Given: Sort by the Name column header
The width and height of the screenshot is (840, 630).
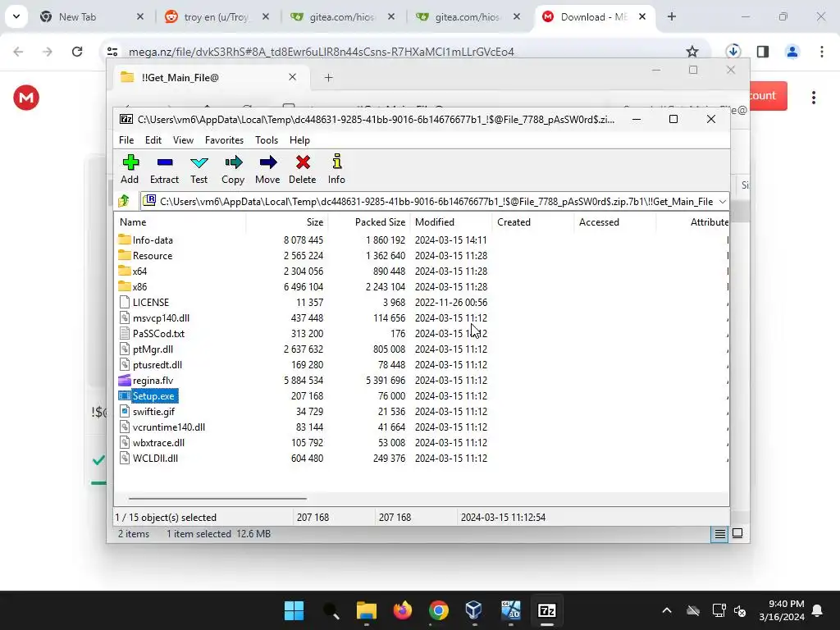Looking at the screenshot, I should coord(181,221).
